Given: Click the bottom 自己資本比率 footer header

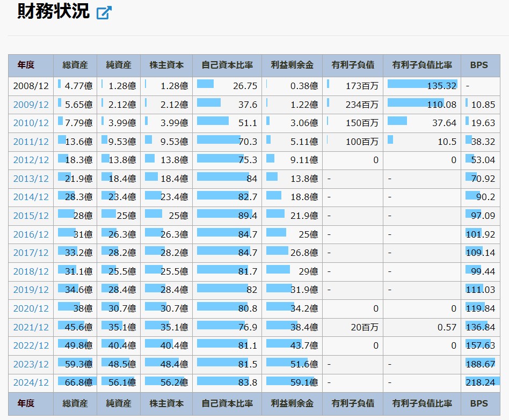Looking at the screenshot, I should point(227,404).
